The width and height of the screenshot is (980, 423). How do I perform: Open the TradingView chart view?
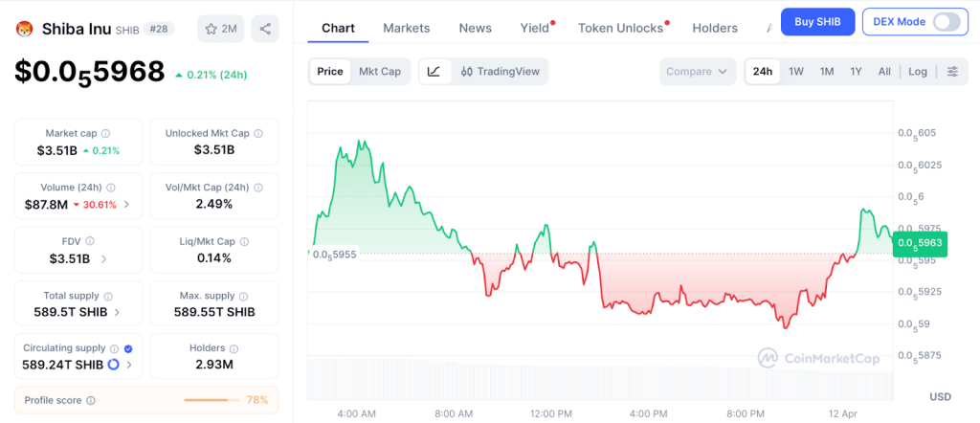point(500,72)
